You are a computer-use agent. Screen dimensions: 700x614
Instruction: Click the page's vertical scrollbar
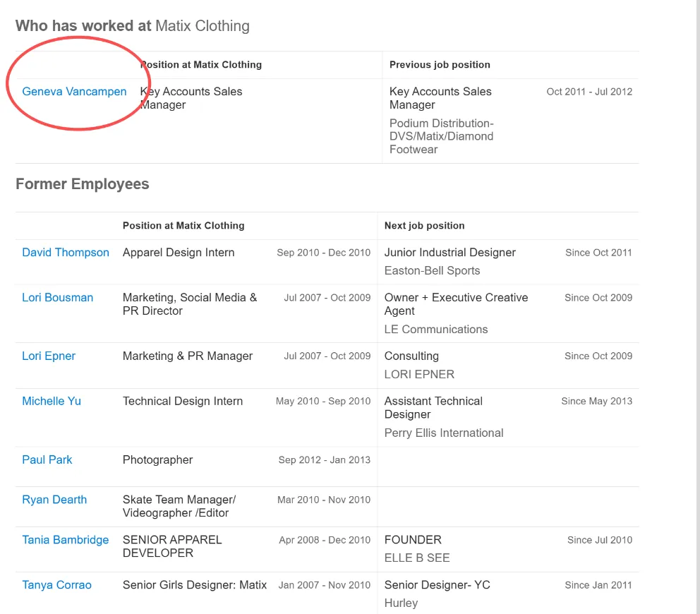coord(697,307)
